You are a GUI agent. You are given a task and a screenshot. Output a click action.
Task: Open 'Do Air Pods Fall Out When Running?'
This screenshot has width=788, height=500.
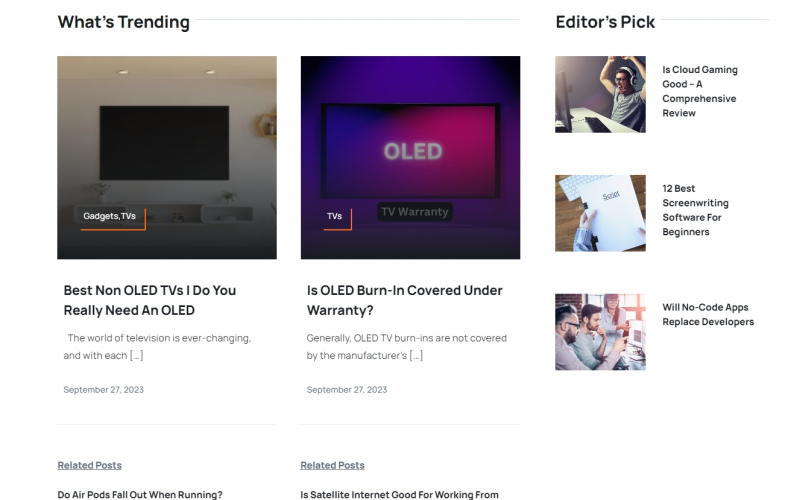(140, 494)
